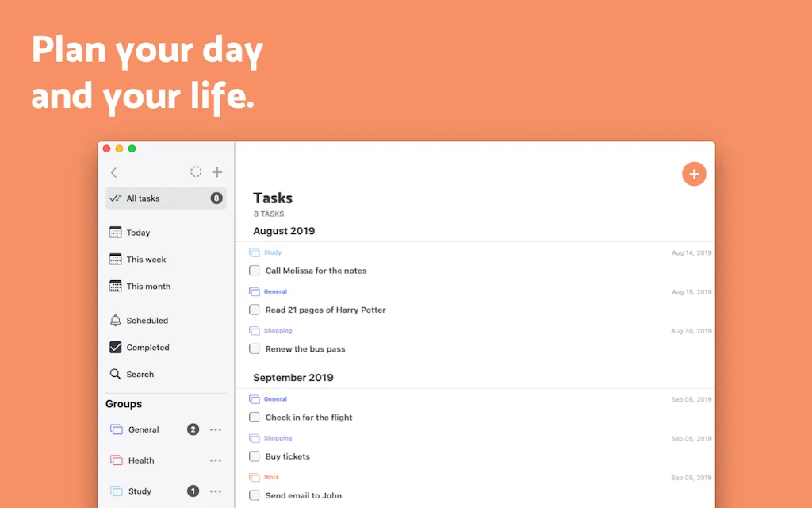Select the Study group in Groups
The height and width of the screenshot is (508, 812).
[x=140, y=491]
